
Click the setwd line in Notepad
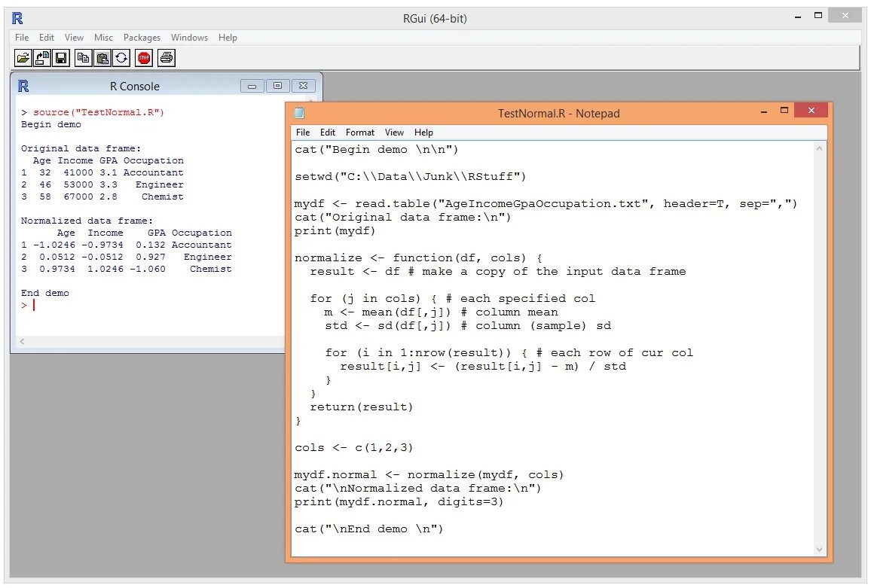tap(410, 177)
